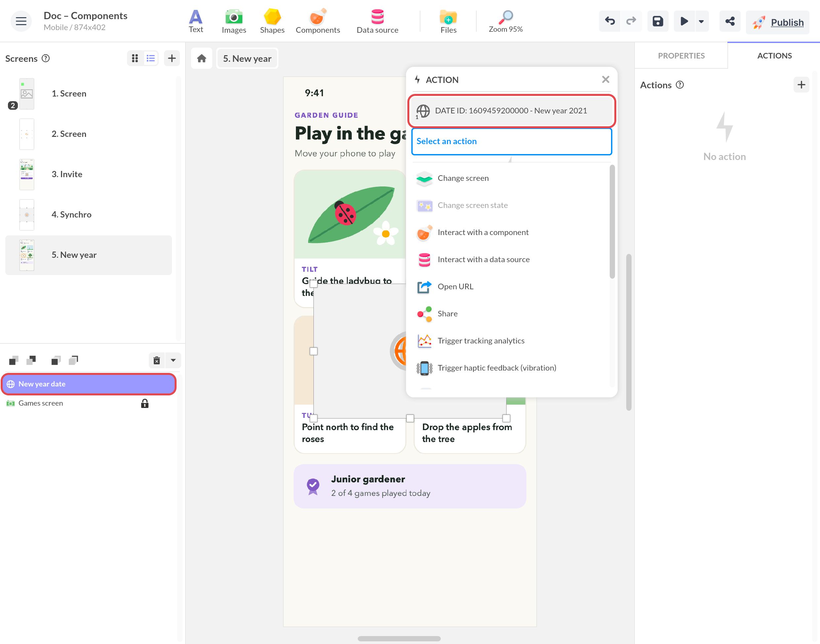
Task: Publish the app
Action: coord(777,22)
